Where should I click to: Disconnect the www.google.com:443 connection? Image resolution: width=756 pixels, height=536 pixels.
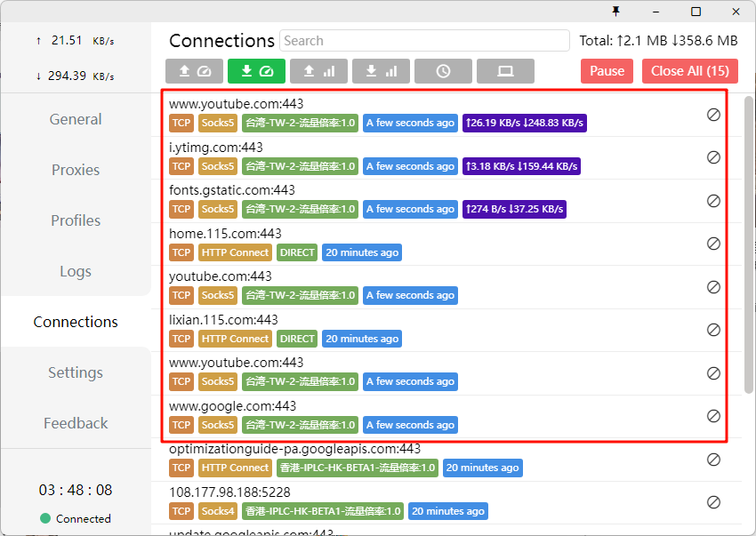click(713, 416)
